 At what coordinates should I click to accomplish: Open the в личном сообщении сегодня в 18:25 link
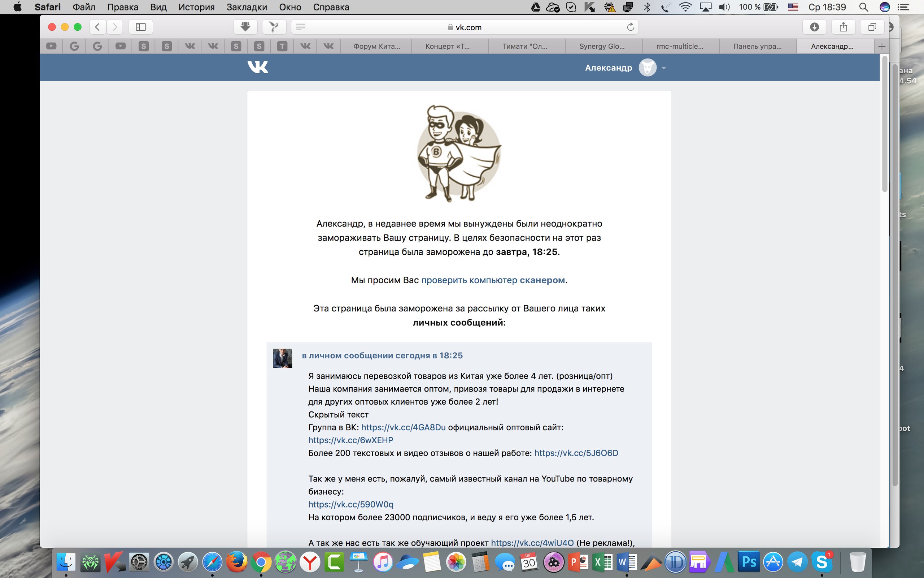382,355
